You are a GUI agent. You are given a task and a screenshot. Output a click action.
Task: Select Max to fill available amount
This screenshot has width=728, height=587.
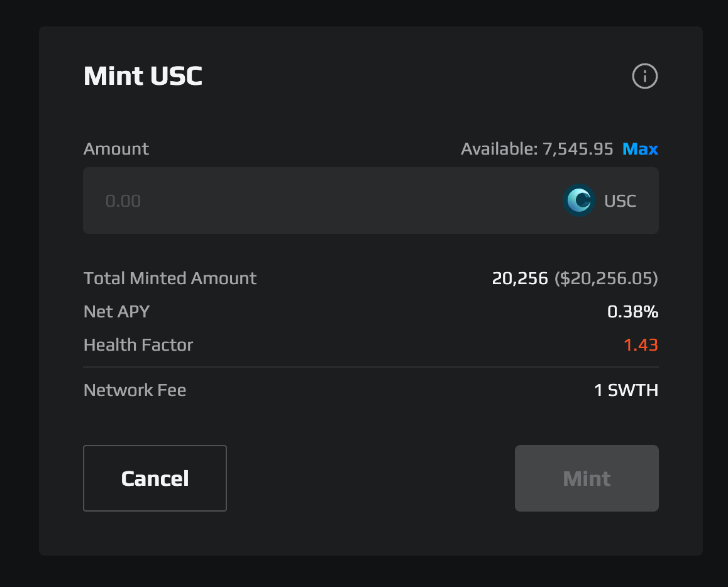point(640,149)
